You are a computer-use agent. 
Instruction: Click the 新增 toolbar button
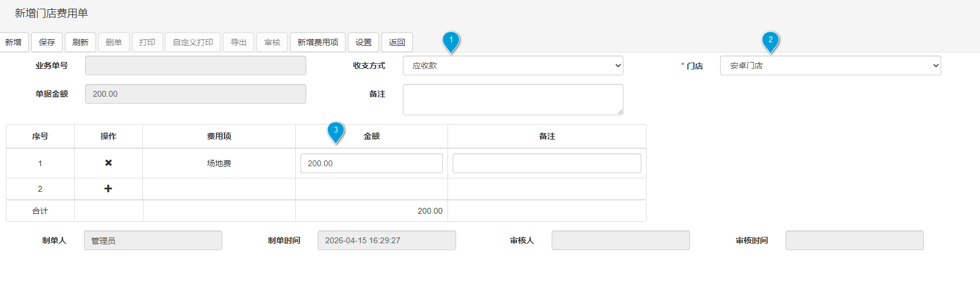(x=13, y=42)
